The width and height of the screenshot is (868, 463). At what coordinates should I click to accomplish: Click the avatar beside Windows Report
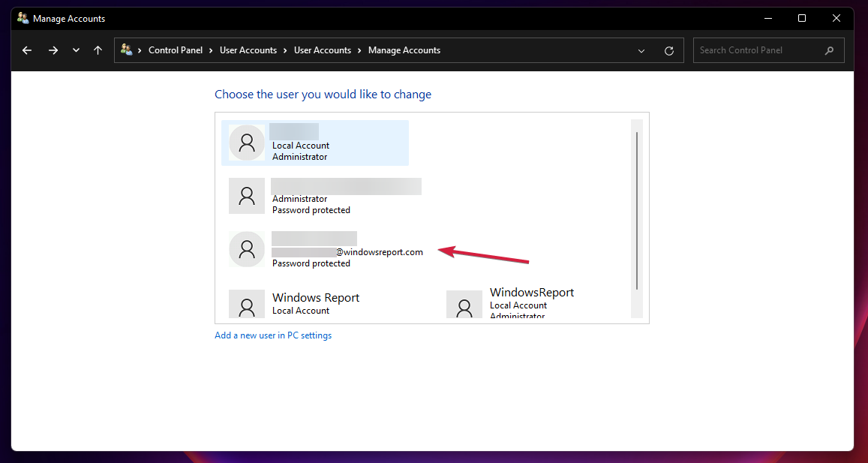[246, 303]
